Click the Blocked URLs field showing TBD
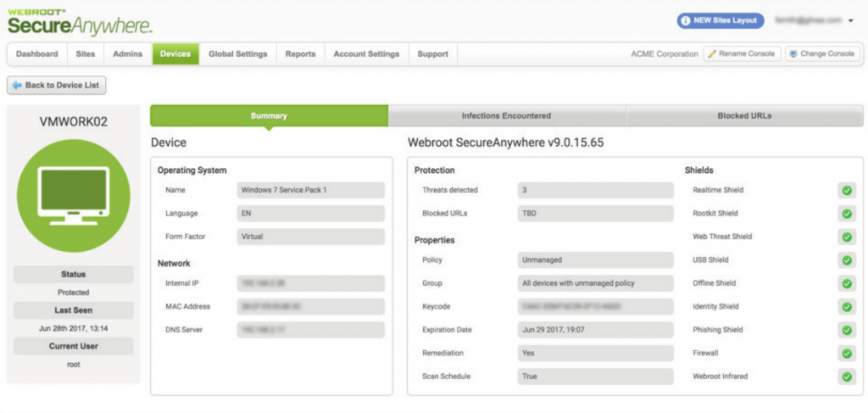The width and height of the screenshot is (868, 413). pyautogui.click(x=596, y=214)
